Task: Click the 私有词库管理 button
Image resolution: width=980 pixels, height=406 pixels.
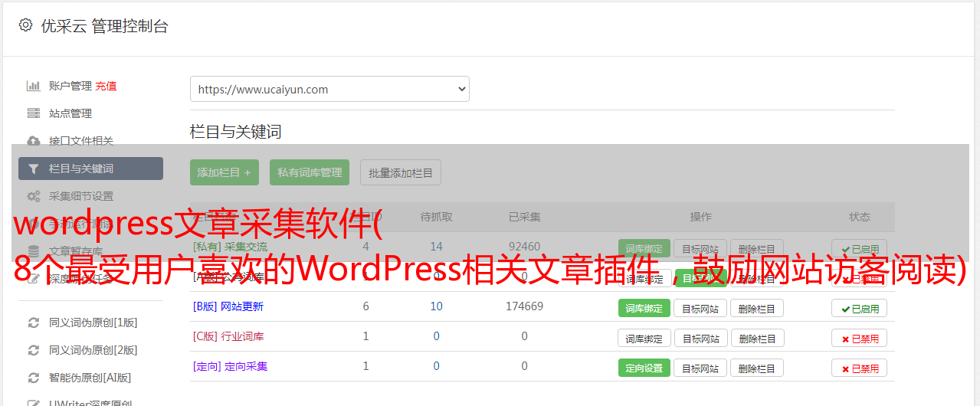Action: point(310,172)
